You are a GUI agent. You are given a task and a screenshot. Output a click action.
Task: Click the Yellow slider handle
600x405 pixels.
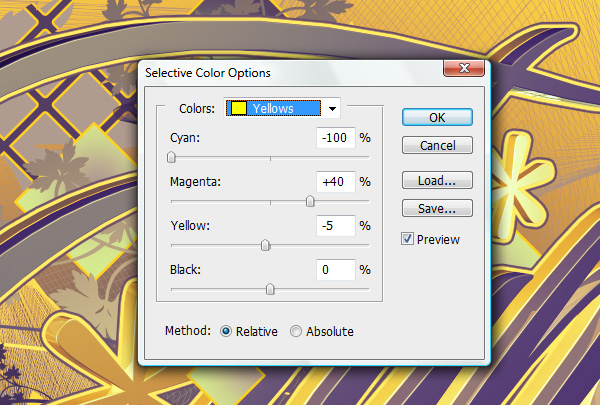[265, 245]
